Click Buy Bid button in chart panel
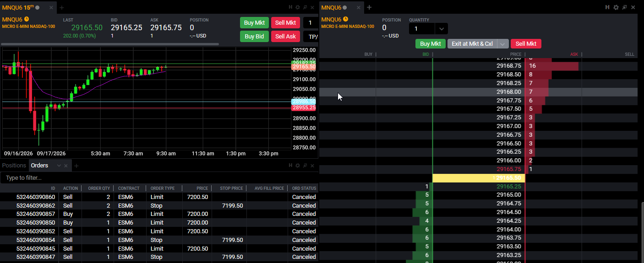Image resolution: width=644 pixels, height=263 pixels. click(254, 36)
